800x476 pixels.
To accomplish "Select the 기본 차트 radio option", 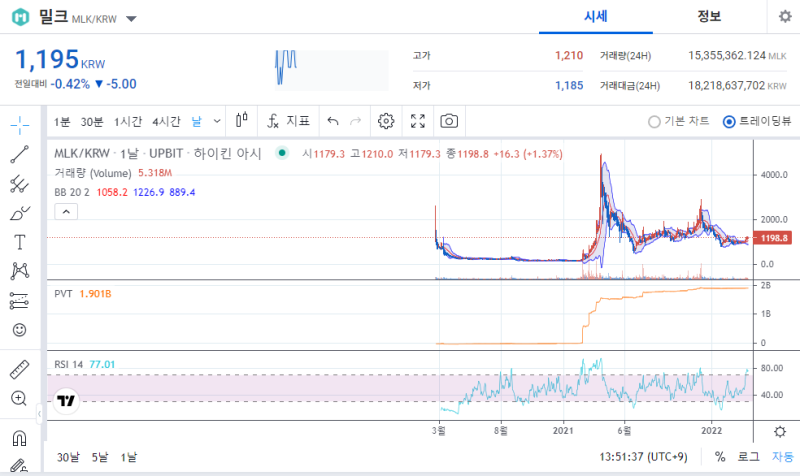I will (x=679, y=121).
